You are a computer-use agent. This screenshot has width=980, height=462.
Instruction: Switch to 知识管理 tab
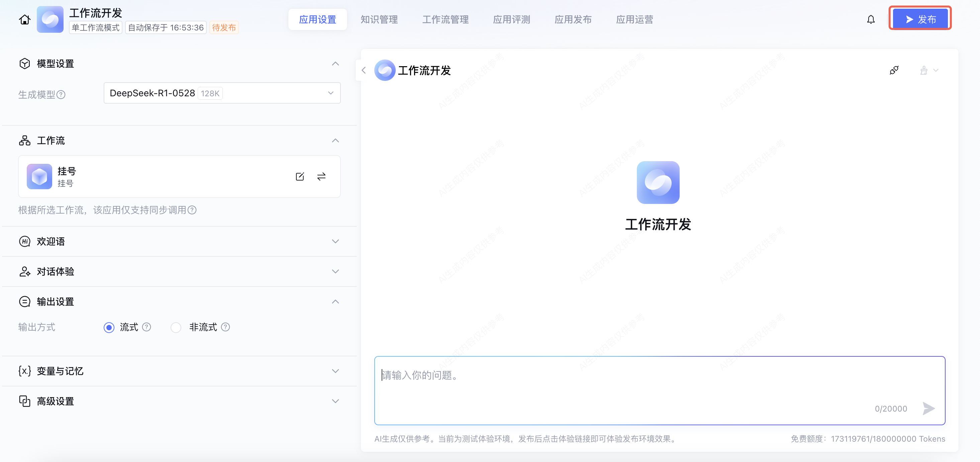point(379,19)
